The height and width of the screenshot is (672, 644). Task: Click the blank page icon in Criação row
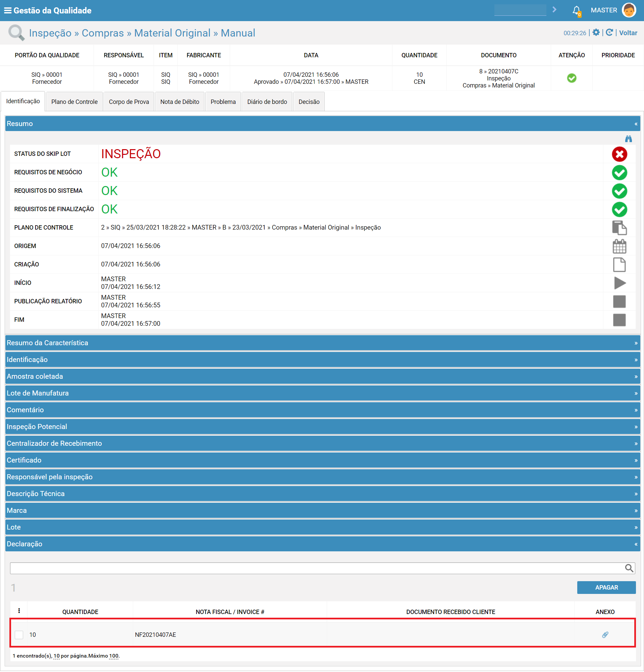(619, 265)
